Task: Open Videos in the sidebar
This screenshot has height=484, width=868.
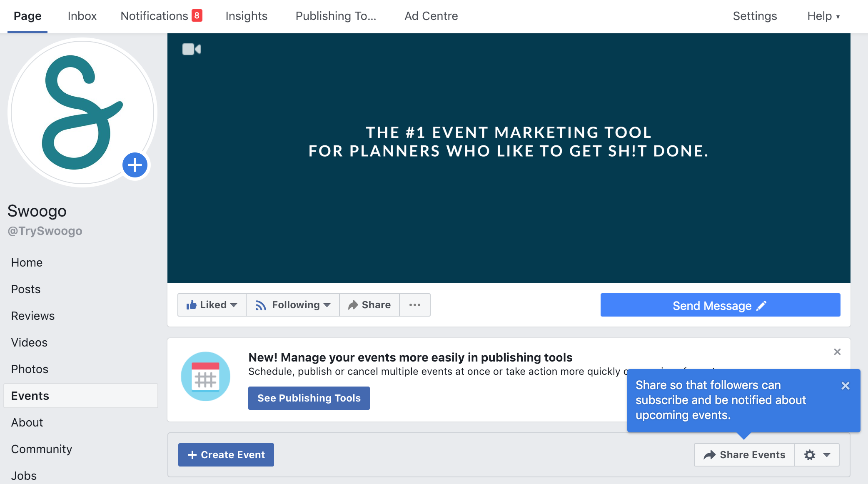Action: tap(29, 342)
